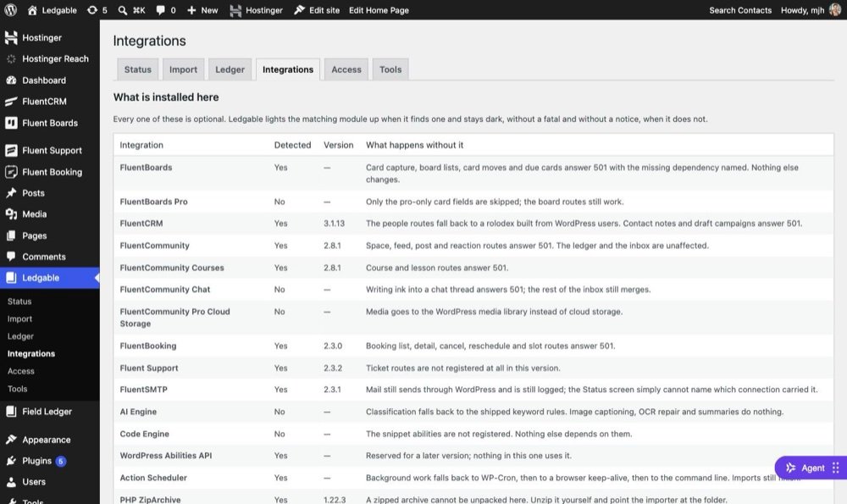The width and height of the screenshot is (847, 504).
Task: Click the Pages sidebar icon
Action: pos(11,235)
